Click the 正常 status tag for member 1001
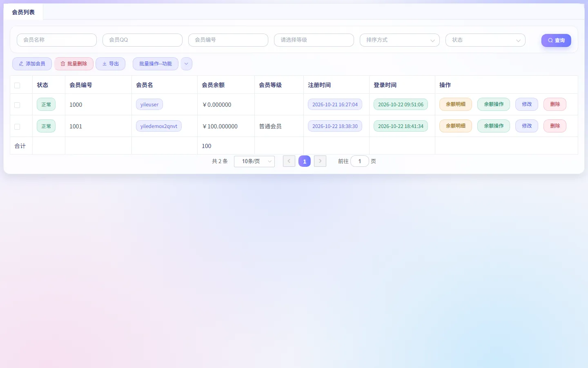This screenshot has width=588, height=368. tap(46, 126)
